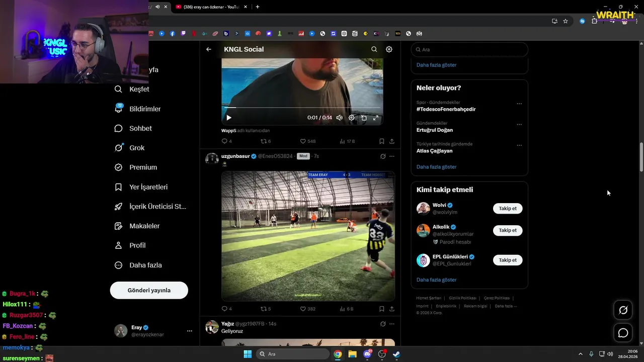Like the post with 548 likes
The image size is (644, 362).
pyautogui.click(x=308, y=141)
